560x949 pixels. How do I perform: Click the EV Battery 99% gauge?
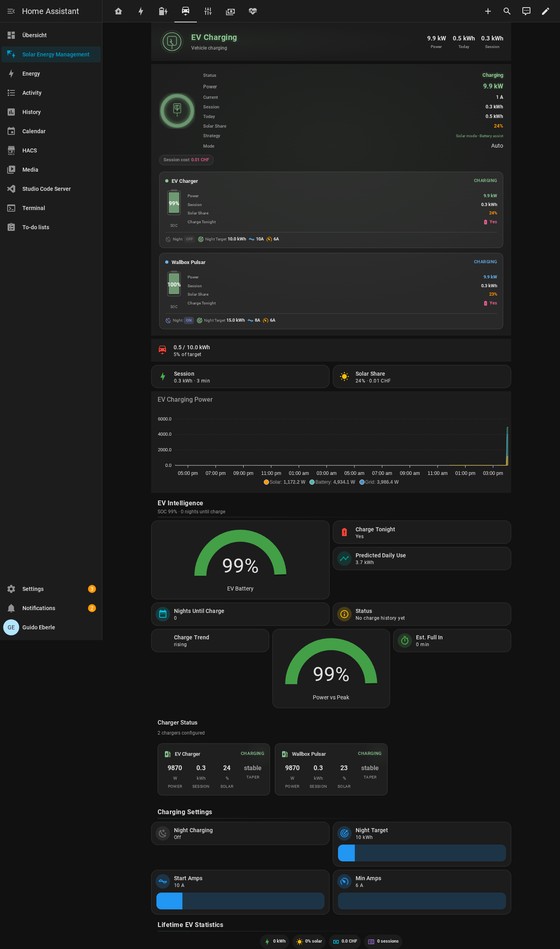point(240,560)
